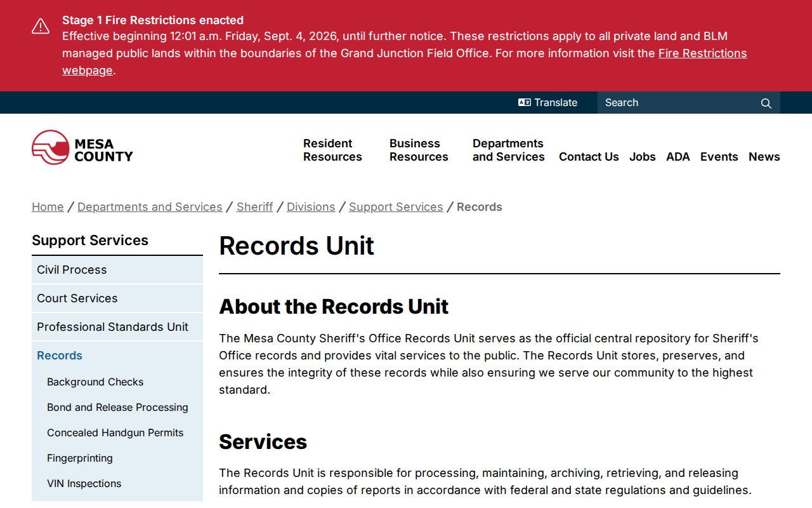Open the ADA page
Screen dimensions: 812x508
coord(678,157)
